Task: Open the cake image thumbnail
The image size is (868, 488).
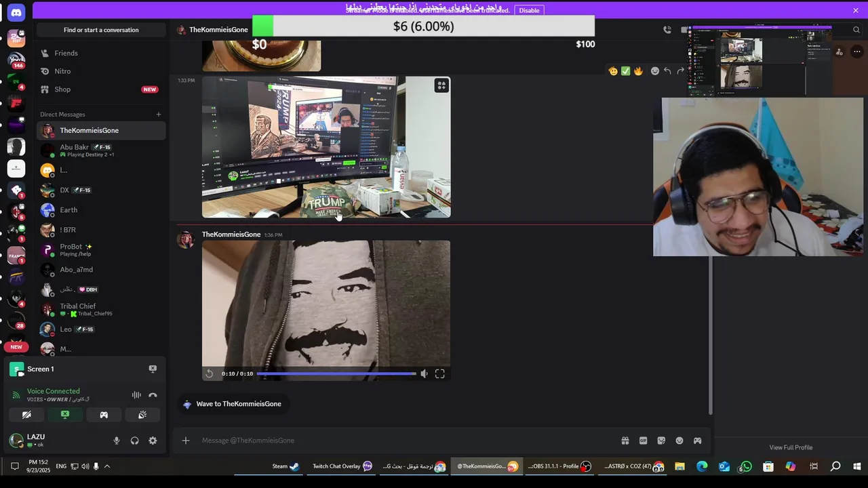Action: click(x=261, y=56)
